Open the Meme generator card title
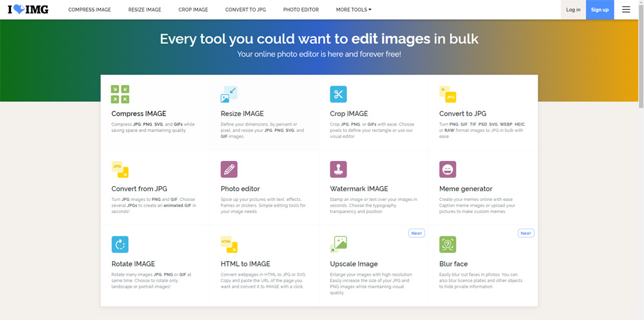The height and width of the screenshot is (320, 644). 466,189
